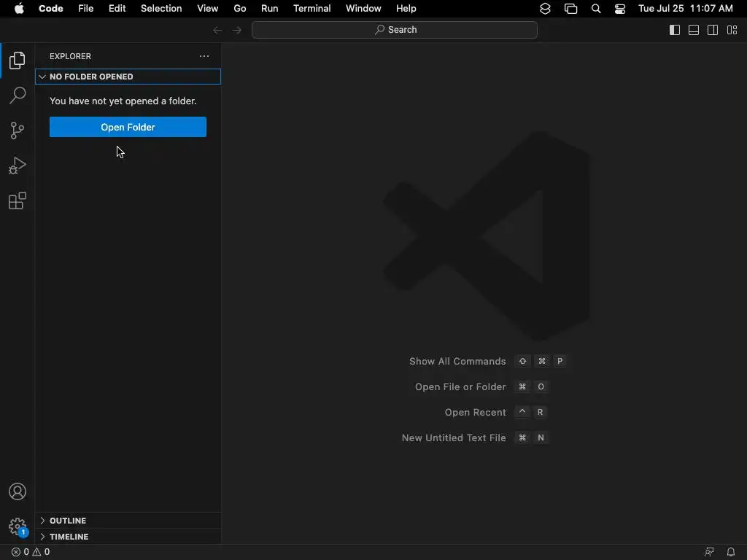Open the Run and Debug view
The height and width of the screenshot is (560, 747).
tap(18, 166)
